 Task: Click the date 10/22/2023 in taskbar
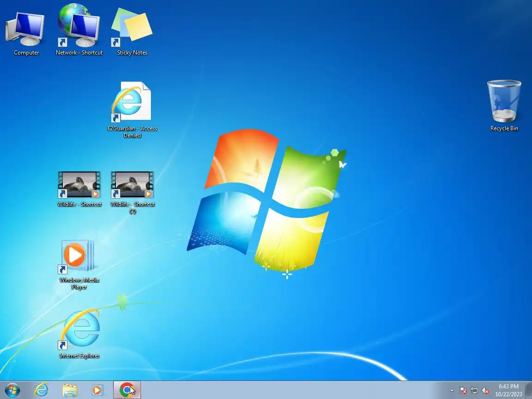[508, 394]
